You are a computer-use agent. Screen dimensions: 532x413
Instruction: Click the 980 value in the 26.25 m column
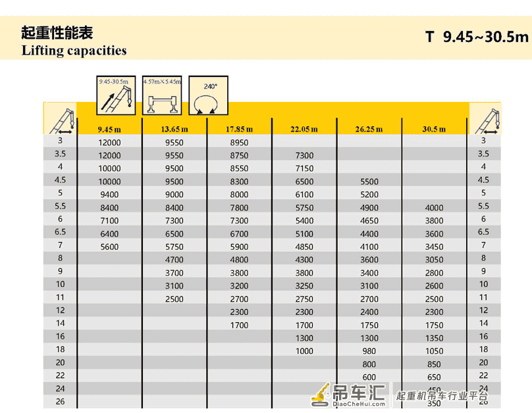coord(369,351)
